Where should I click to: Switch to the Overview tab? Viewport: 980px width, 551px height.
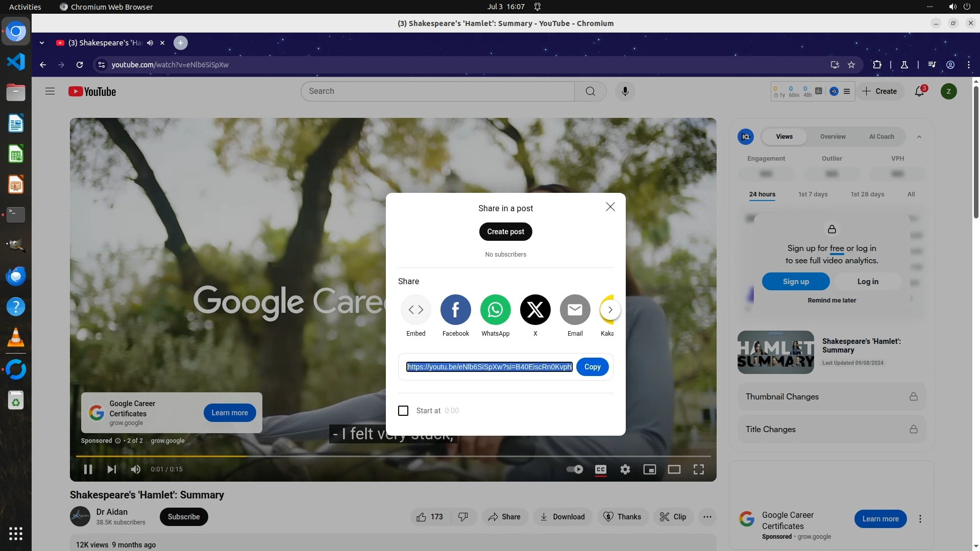tap(832, 137)
